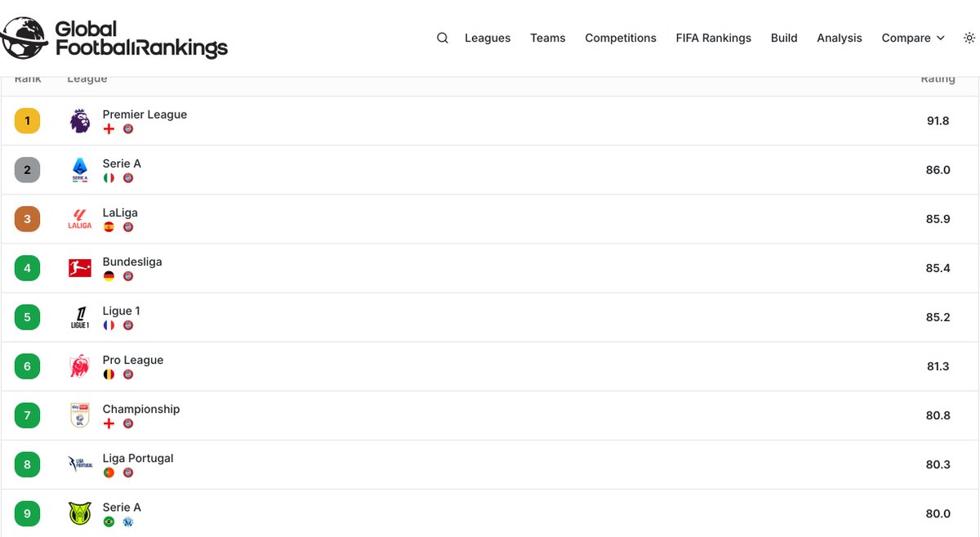
Task: Open the Teams menu item
Action: pyautogui.click(x=548, y=38)
